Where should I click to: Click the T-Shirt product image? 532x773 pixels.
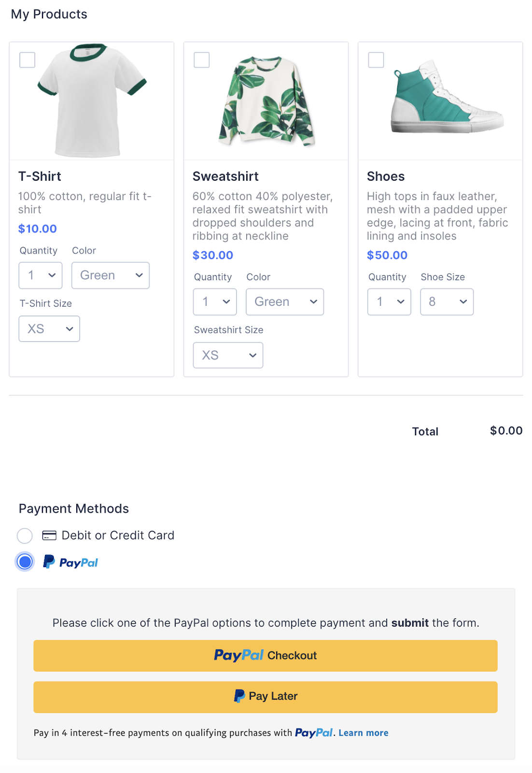[x=92, y=100]
